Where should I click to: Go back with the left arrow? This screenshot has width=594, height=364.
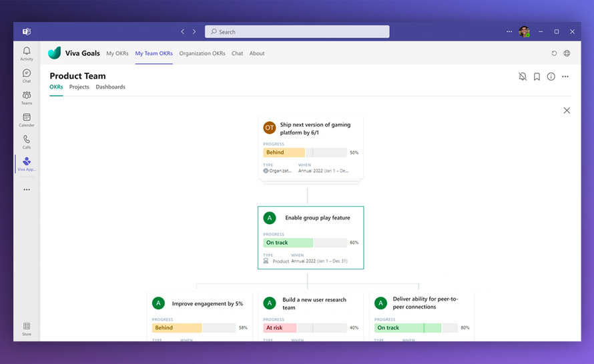coord(183,32)
